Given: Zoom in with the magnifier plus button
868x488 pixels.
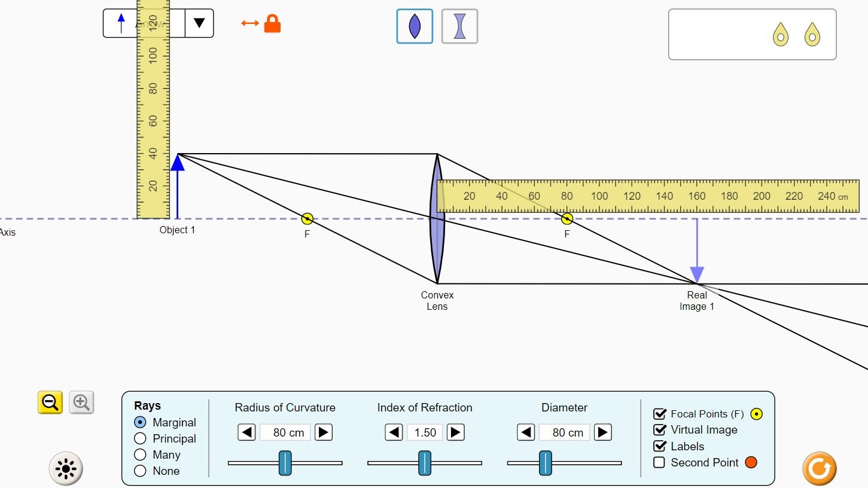Looking at the screenshot, I should (x=81, y=402).
